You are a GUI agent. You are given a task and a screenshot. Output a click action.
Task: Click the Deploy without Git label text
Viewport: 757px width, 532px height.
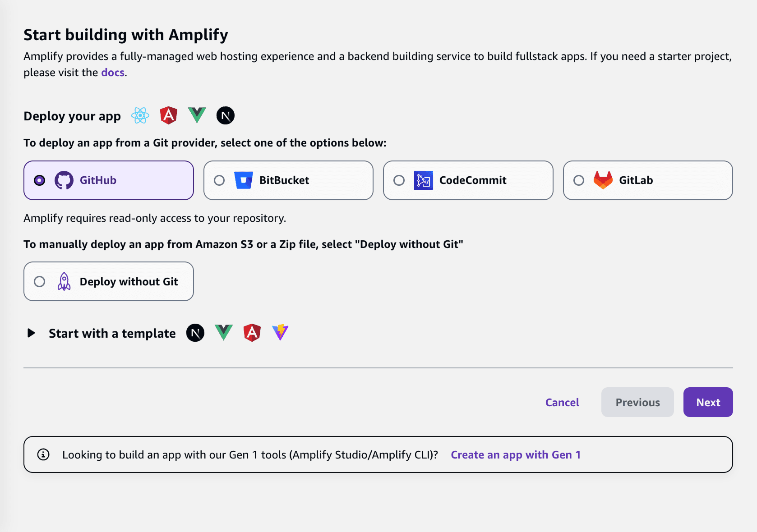tap(129, 282)
